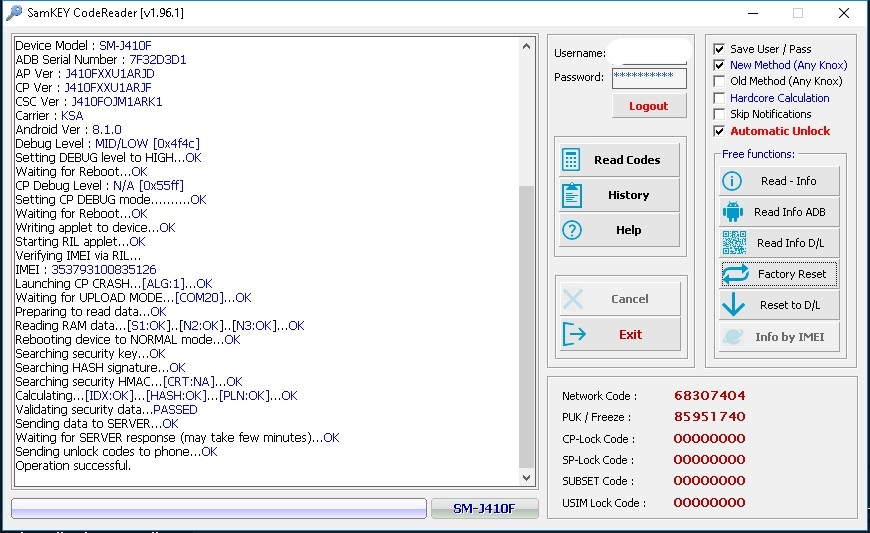This screenshot has height=533, width=870.
Task: Click the 'Sending unlock codes to phone' line
Action: click(x=117, y=452)
